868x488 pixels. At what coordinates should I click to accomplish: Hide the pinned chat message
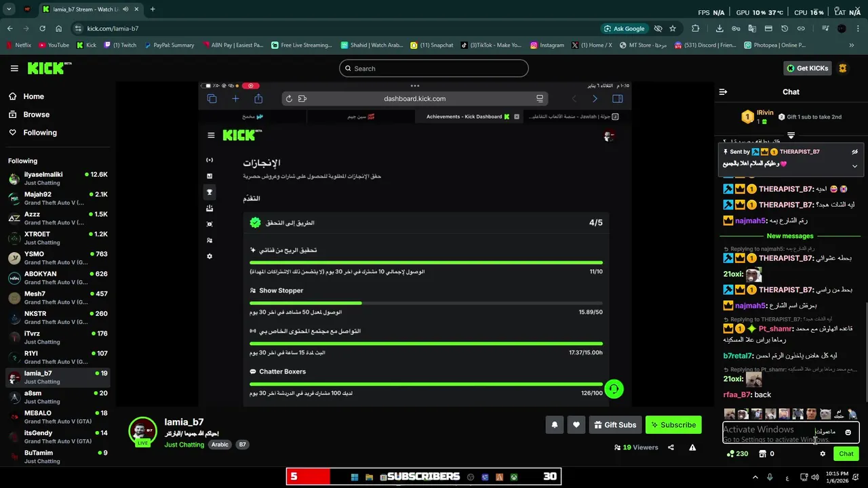[x=854, y=152]
